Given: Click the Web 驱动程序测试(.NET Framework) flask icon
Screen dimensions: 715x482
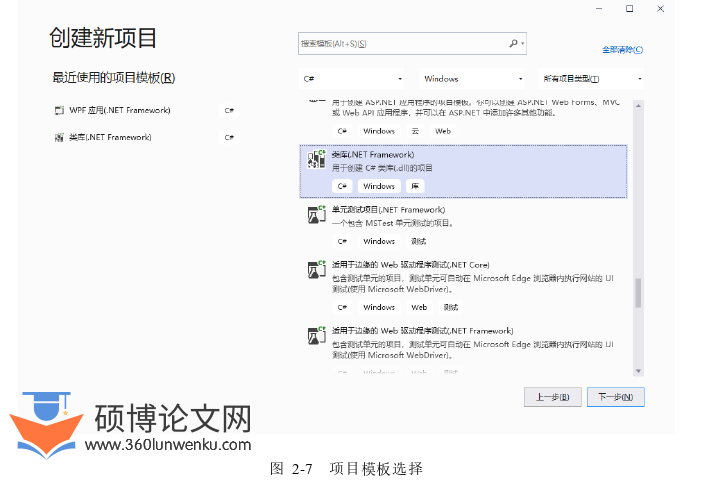Looking at the screenshot, I should (317, 336).
